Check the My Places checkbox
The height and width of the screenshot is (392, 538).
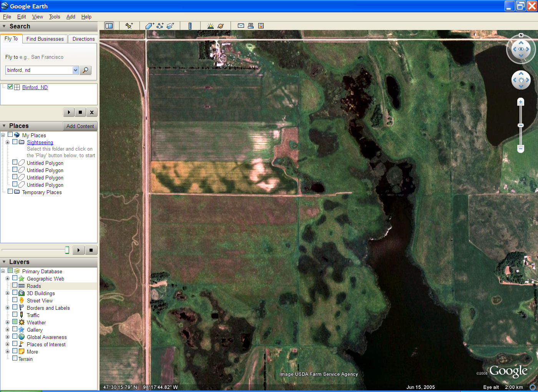(x=10, y=135)
